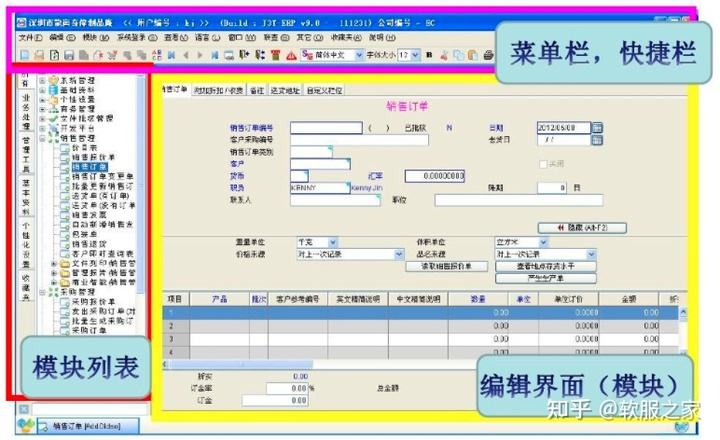The height and width of the screenshot is (440, 720).
Task: Click the Copy toolbar icon
Action: (458, 55)
